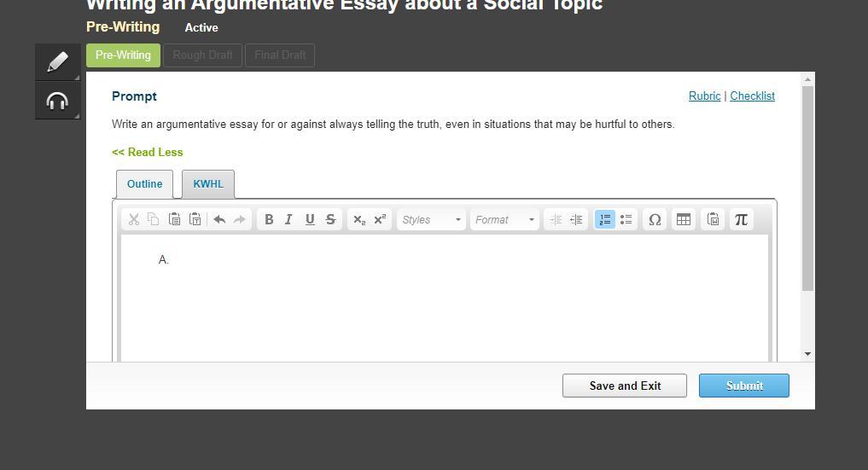
Task: Toggle italic text formatting
Action: click(289, 219)
